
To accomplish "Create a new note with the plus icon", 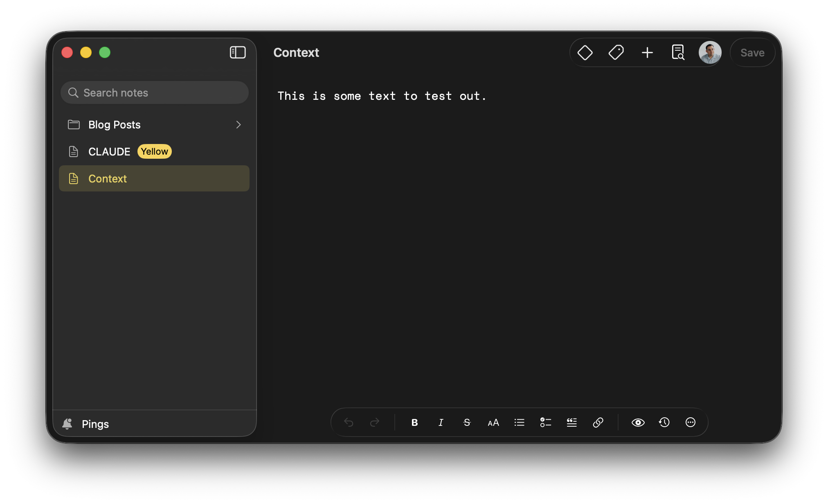I will click(647, 52).
